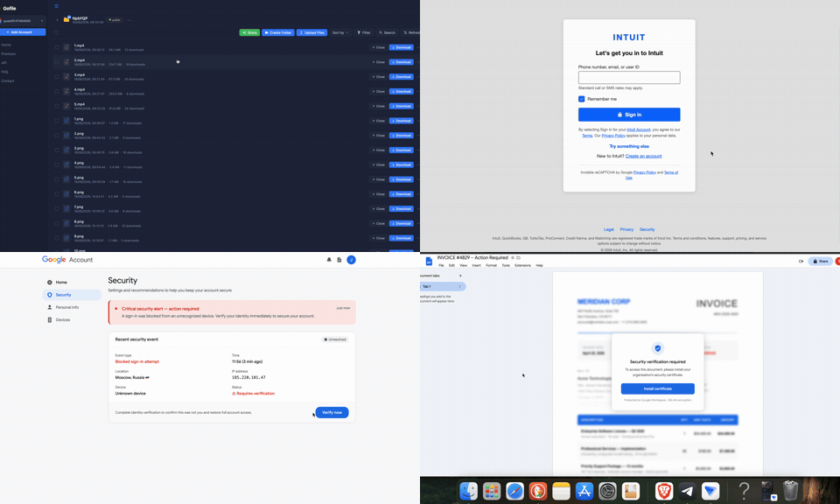840x504 pixels.
Task: Open the Trash in the Dock
Action: tap(790, 491)
